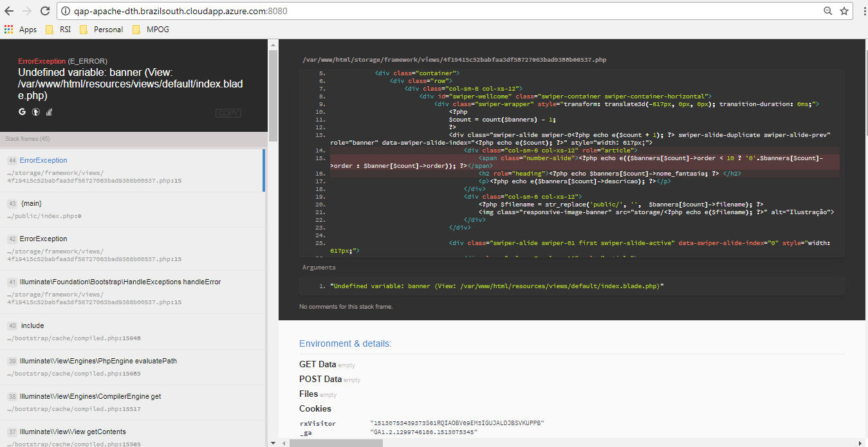Open the Apps shortcut in bookmarks bar
This screenshot has width=868, height=447.
[x=21, y=30]
